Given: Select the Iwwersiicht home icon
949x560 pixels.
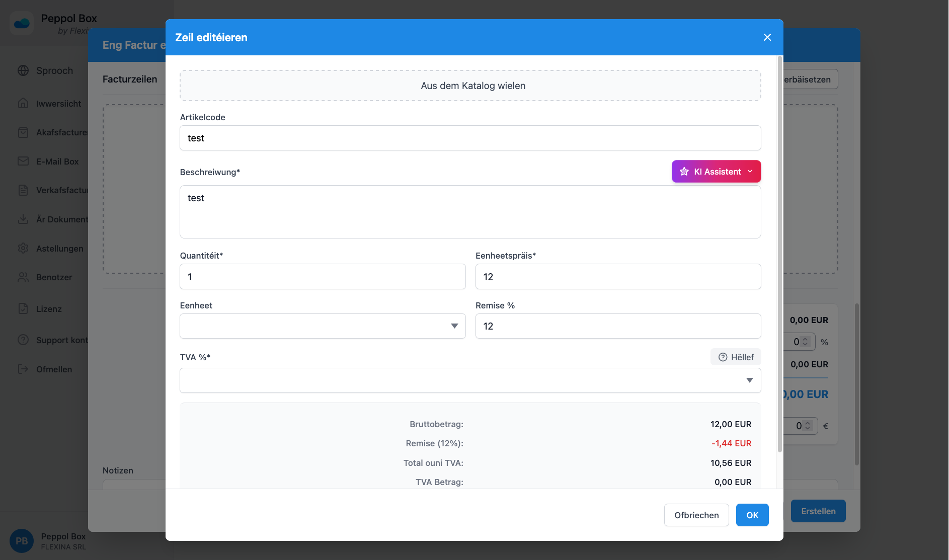Looking at the screenshot, I should pyautogui.click(x=23, y=103).
